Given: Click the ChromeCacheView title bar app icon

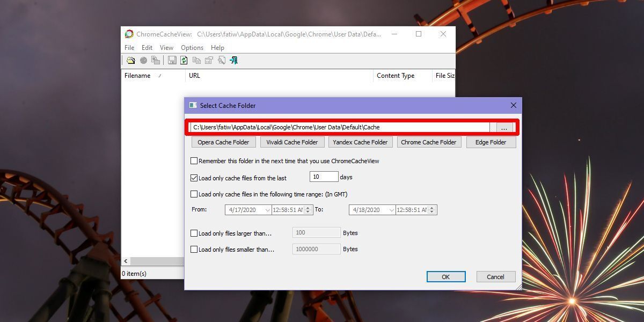Looking at the screenshot, I should tap(128, 33).
